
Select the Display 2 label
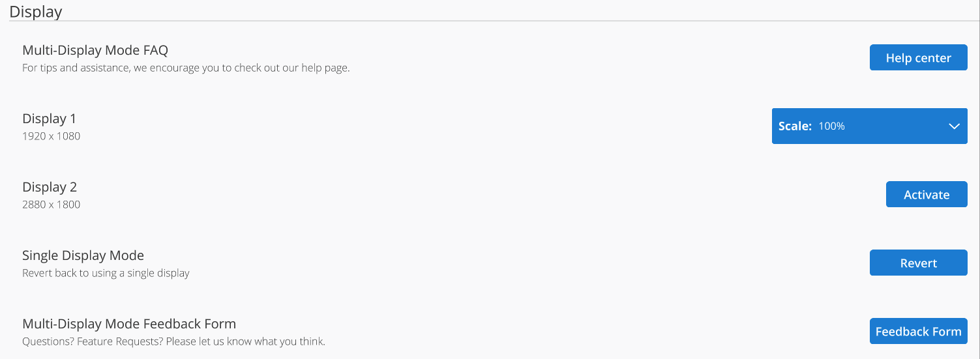tap(50, 187)
